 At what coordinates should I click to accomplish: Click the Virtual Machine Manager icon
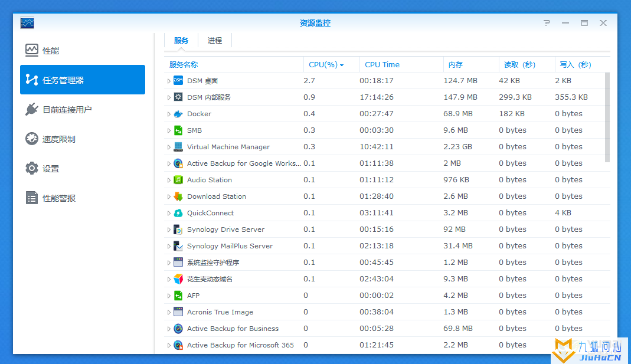[178, 147]
